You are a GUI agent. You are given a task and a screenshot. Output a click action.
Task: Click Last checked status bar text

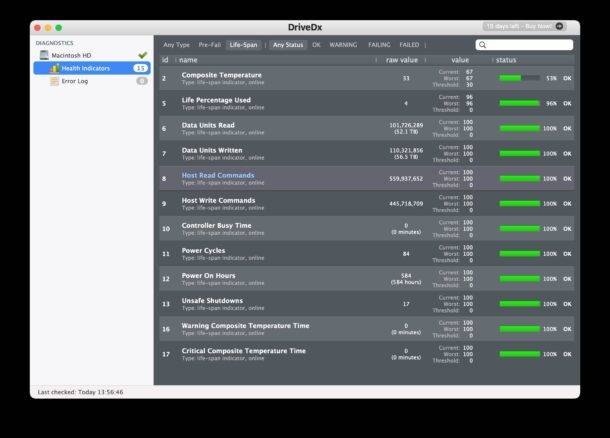click(81, 392)
